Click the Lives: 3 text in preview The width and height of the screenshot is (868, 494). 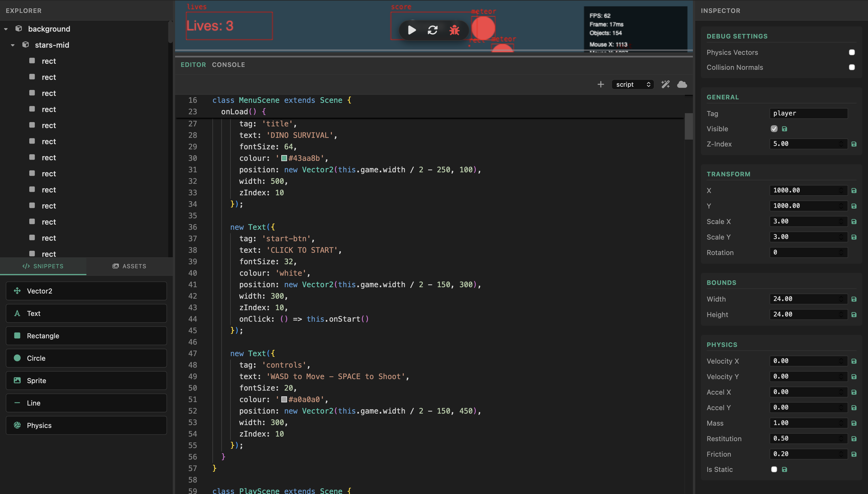(x=210, y=26)
